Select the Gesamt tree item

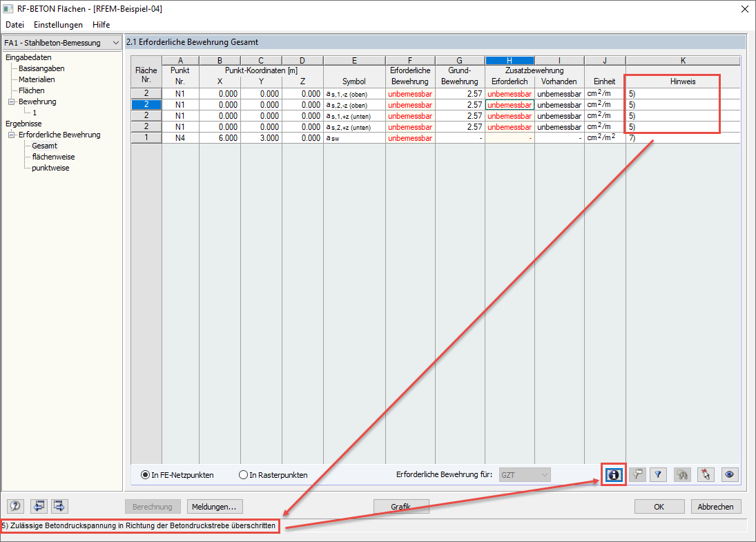(x=44, y=146)
